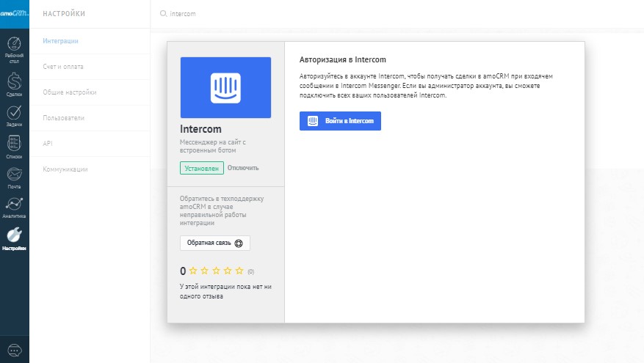This screenshot has width=644, height=363.
Task: Click the third rating star
Action: (x=216, y=271)
